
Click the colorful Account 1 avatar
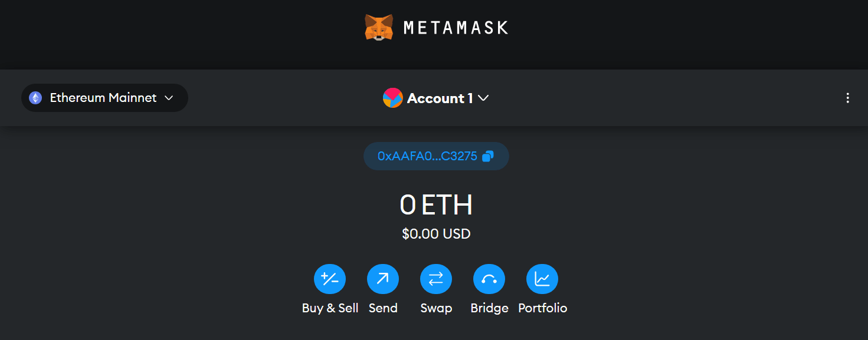pos(392,98)
